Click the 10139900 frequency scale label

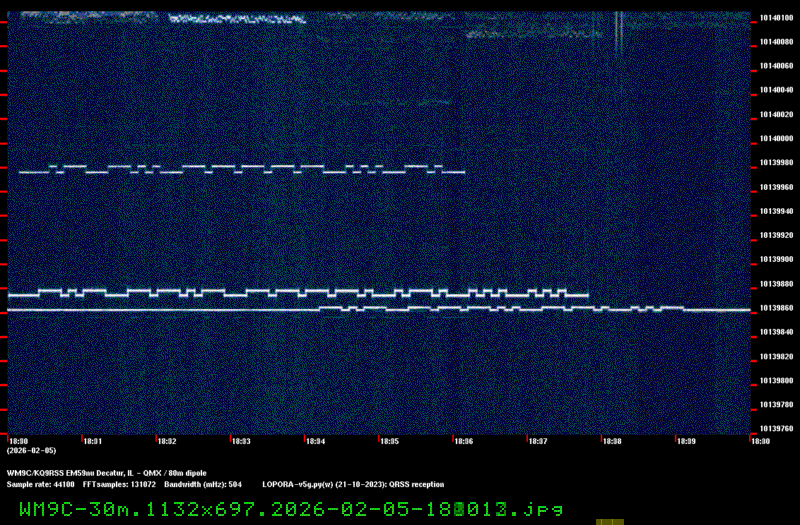tap(776, 260)
